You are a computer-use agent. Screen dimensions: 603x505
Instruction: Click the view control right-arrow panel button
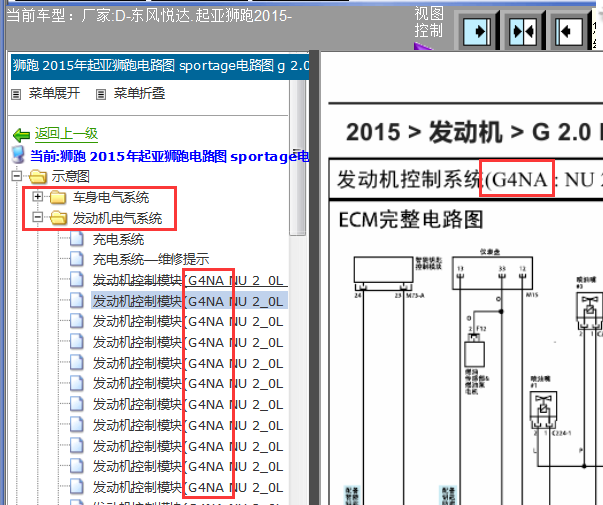coord(476,31)
